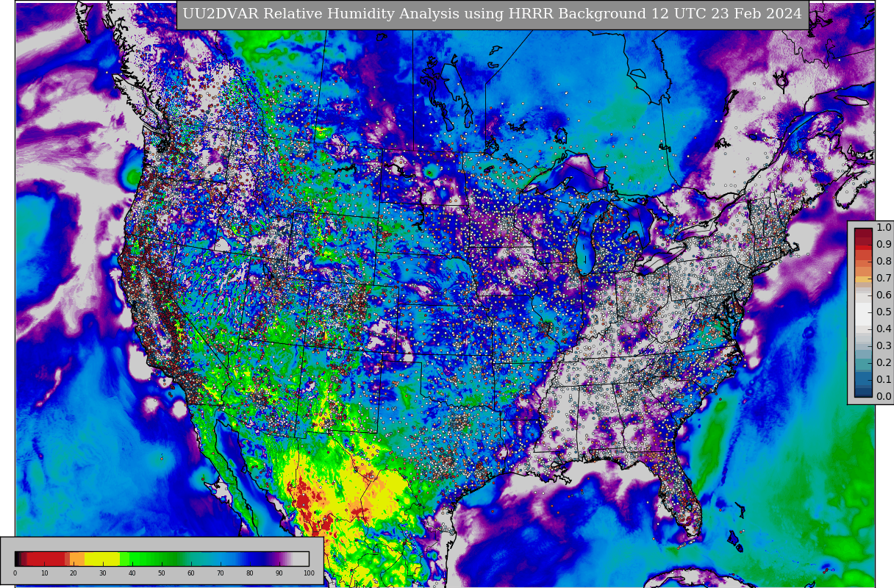Screen dimensions: 894x588
Task: Click the 70 tick label on humidity colorbar
Action: click(x=221, y=573)
